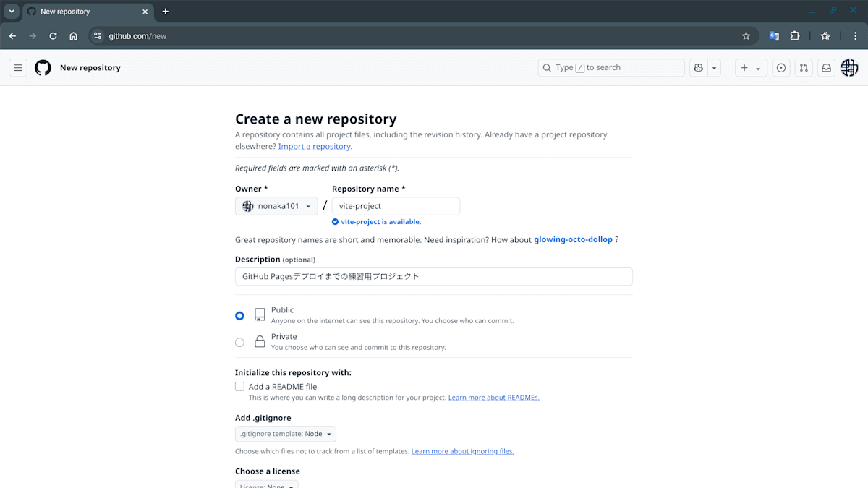Image resolution: width=868 pixels, height=488 pixels.
Task: Click the Public repository icon
Action: click(x=260, y=315)
